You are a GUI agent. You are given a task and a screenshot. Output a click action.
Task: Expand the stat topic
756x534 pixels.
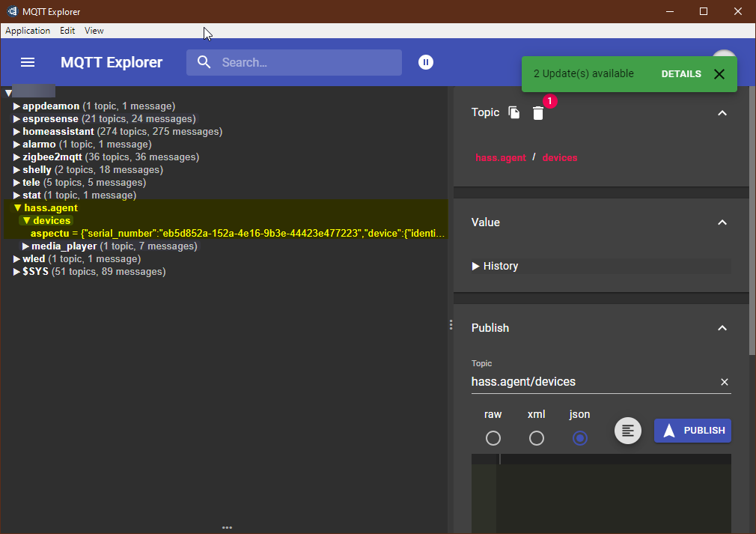click(16, 195)
